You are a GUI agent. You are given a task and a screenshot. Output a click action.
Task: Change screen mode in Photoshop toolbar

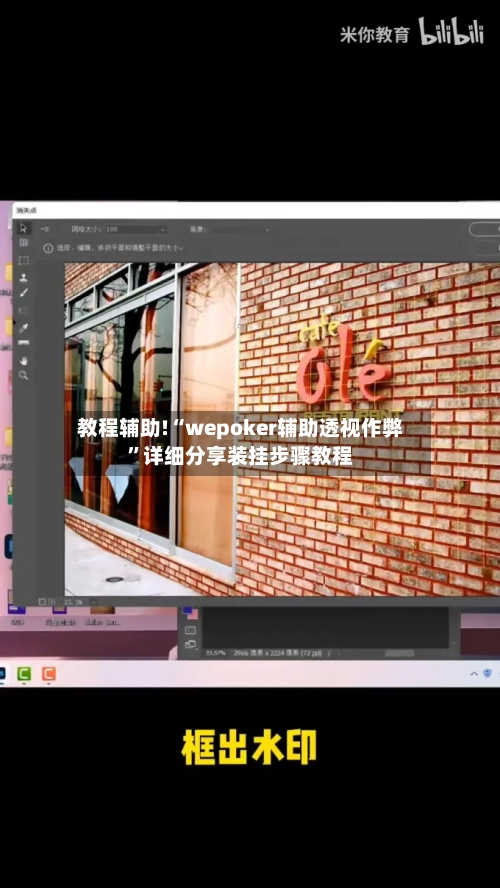click(190, 644)
